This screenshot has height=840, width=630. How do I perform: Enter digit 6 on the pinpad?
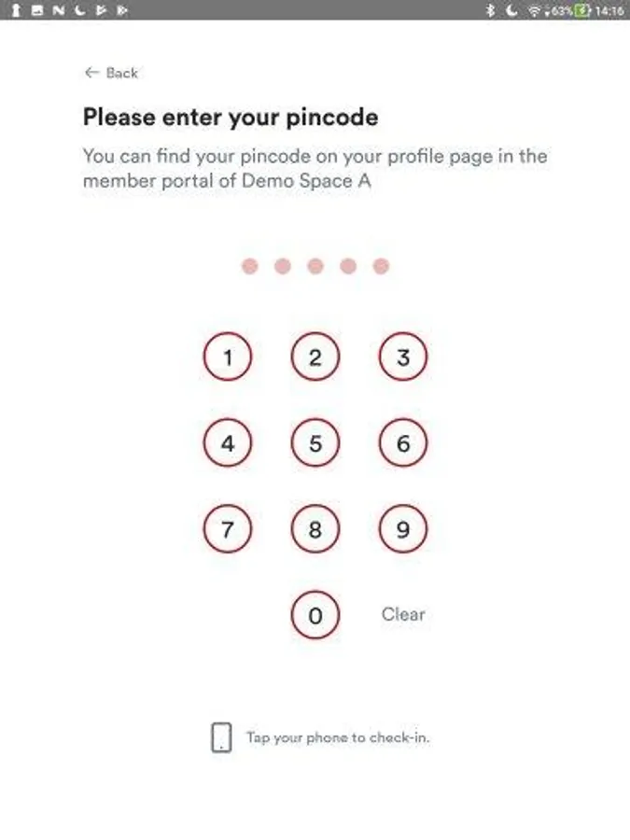[x=403, y=443]
